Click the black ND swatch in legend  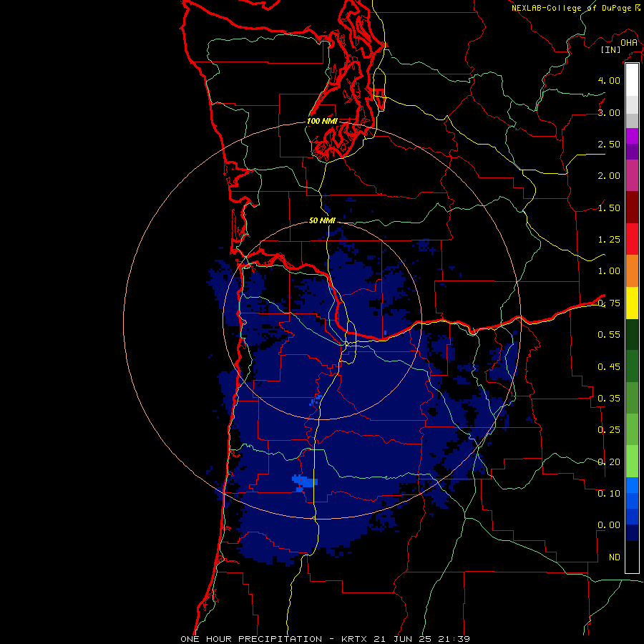point(632,557)
